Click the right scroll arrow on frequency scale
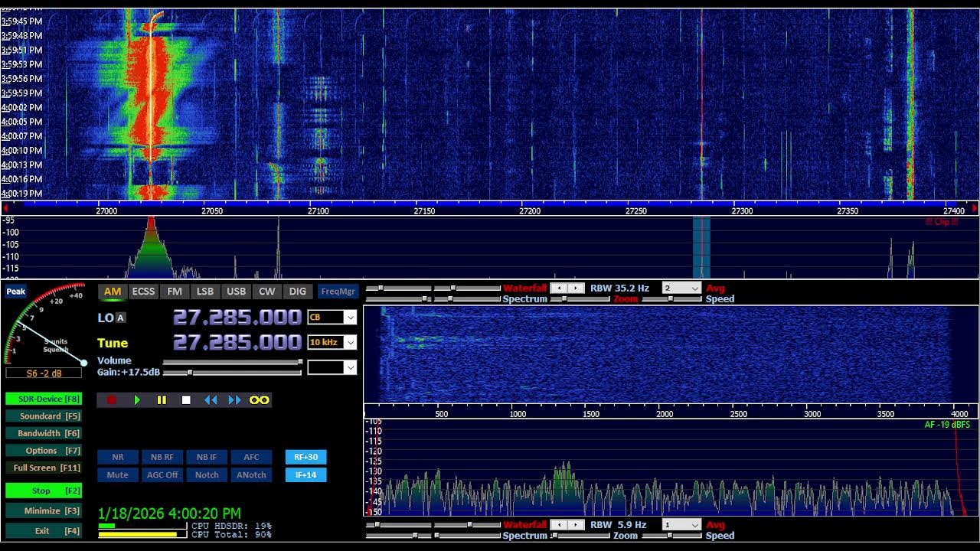This screenshot has height=551, width=980. [x=975, y=208]
